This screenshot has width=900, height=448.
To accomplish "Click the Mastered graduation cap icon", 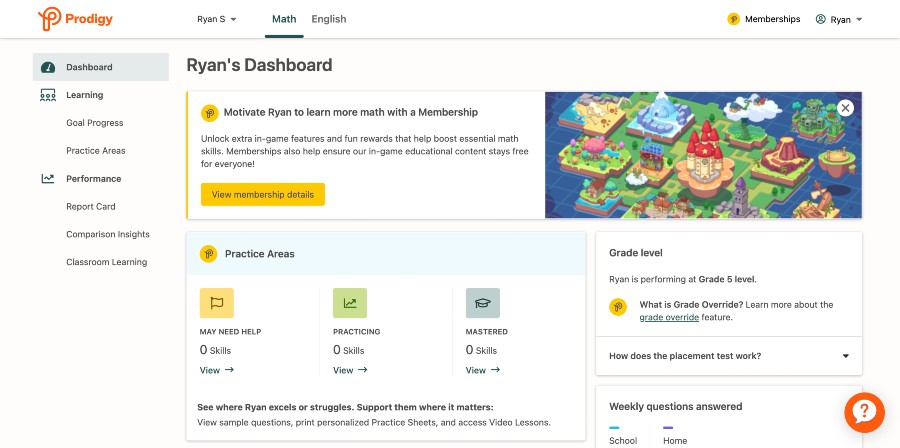I will (x=482, y=303).
